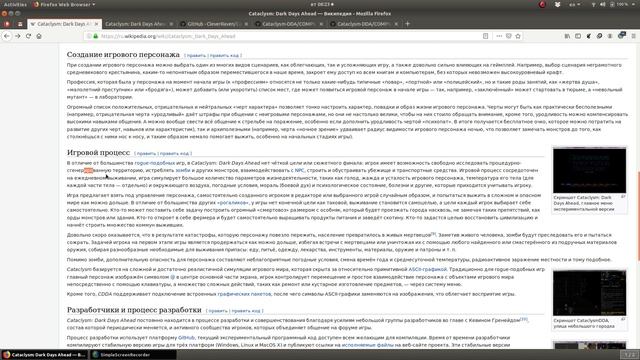The image size is (640, 360).
Task: Open the Firefox library icon
Action: pos(567,36)
